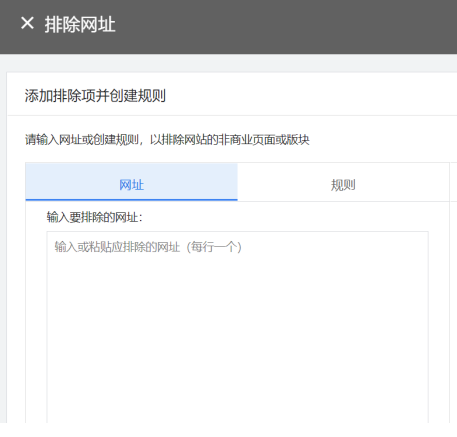
Task: Close the 排除网址 panel with the X icon
Action: click(27, 23)
